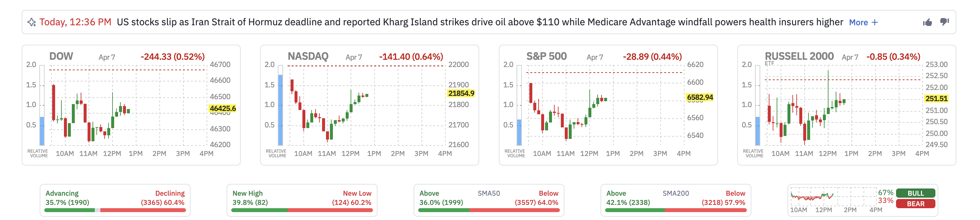Give the headline a thumbs down
This screenshot has height=220, width=980.
pos(946,22)
